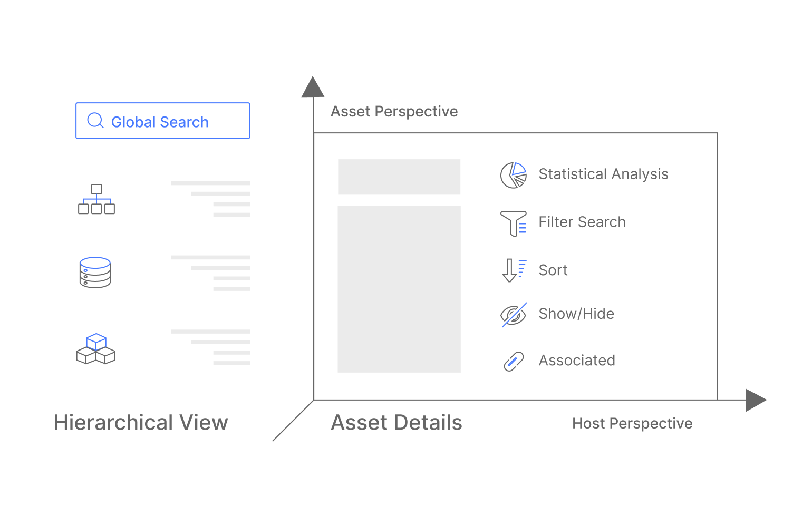Image resolution: width=812 pixels, height=506 pixels.
Task: Select the stacked cubes icon
Action: click(x=95, y=348)
